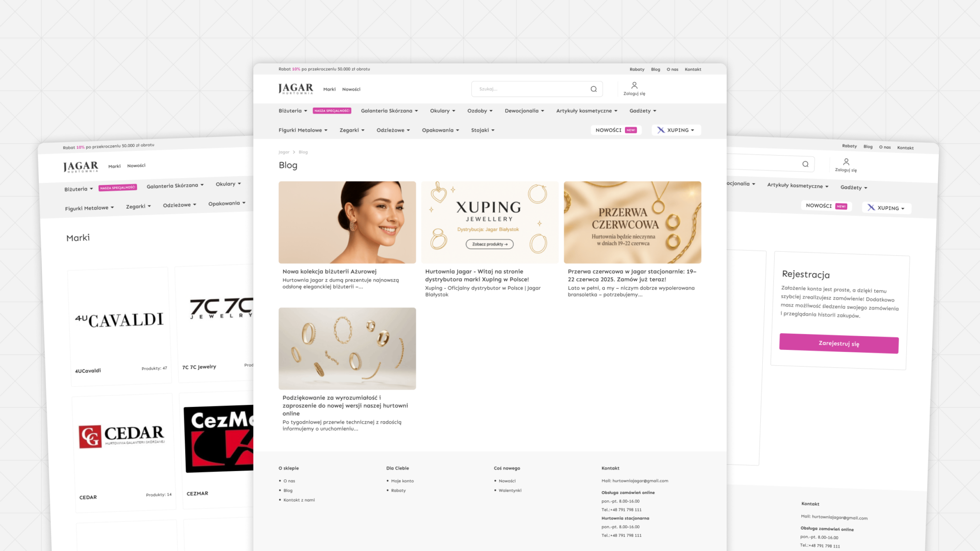Click the search magnifier on right page

pos(805,164)
